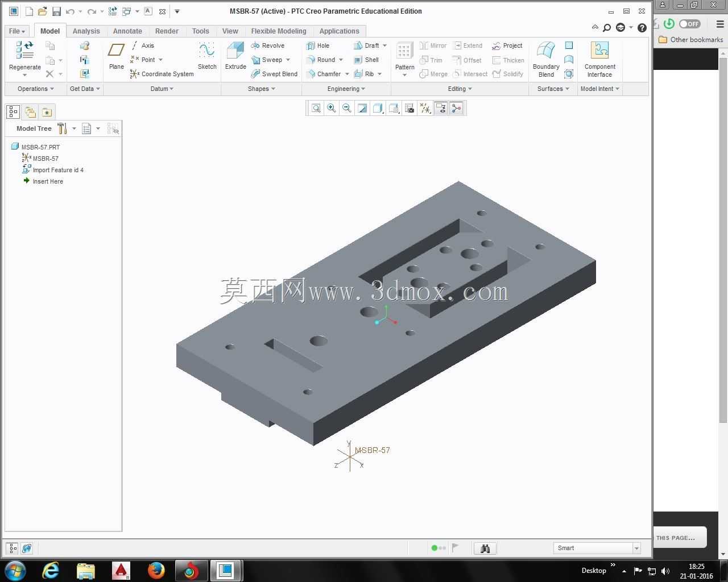The height and width of the screenshot is (582, 728).
Task: Expand the Shapes group dropdown
Action: [262, 89]
